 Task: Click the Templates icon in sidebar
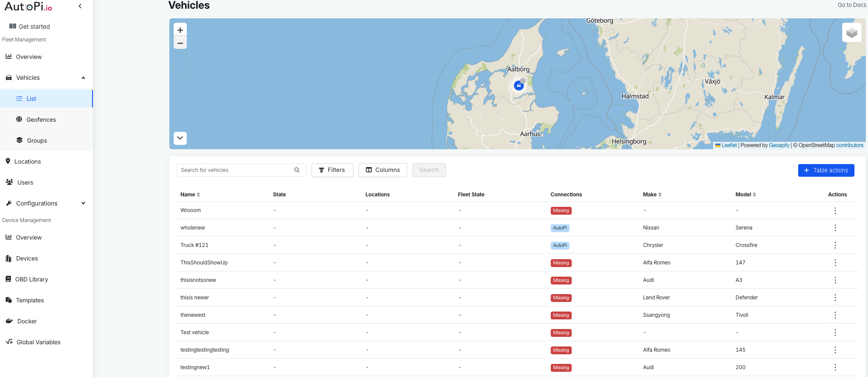point(8,300)
